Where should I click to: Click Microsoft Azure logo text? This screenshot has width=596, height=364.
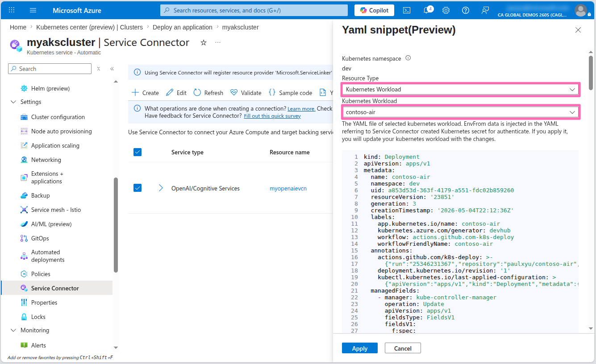[x=77, y=10]
